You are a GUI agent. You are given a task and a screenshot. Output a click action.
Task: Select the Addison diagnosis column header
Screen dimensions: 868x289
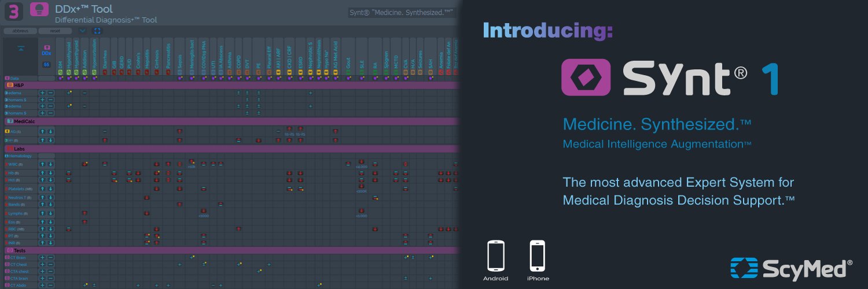(84, 57)
